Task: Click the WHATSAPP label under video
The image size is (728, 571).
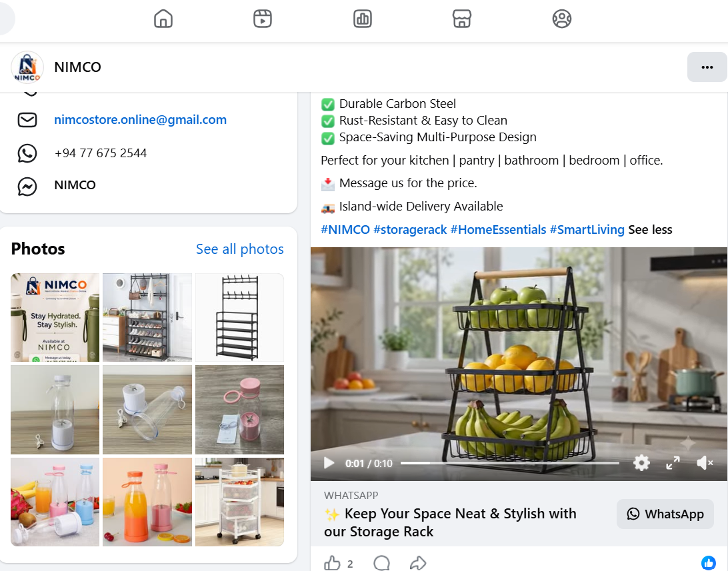Action: [x=351, y=496]
